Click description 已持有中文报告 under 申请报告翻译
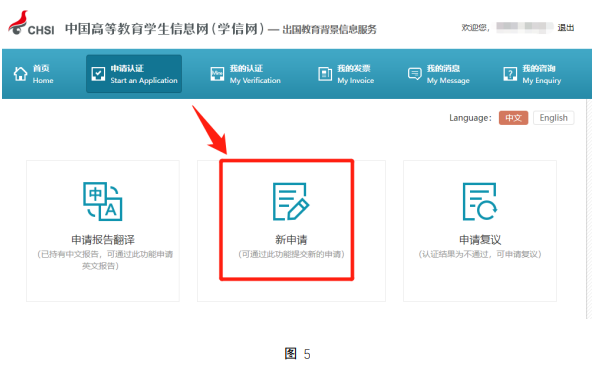Viewport: 594px width, 367px height. click(x=104, y=260)
